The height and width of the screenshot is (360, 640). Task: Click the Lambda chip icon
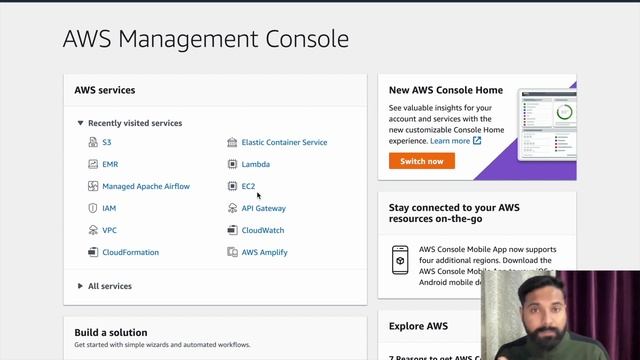[232, 164]
